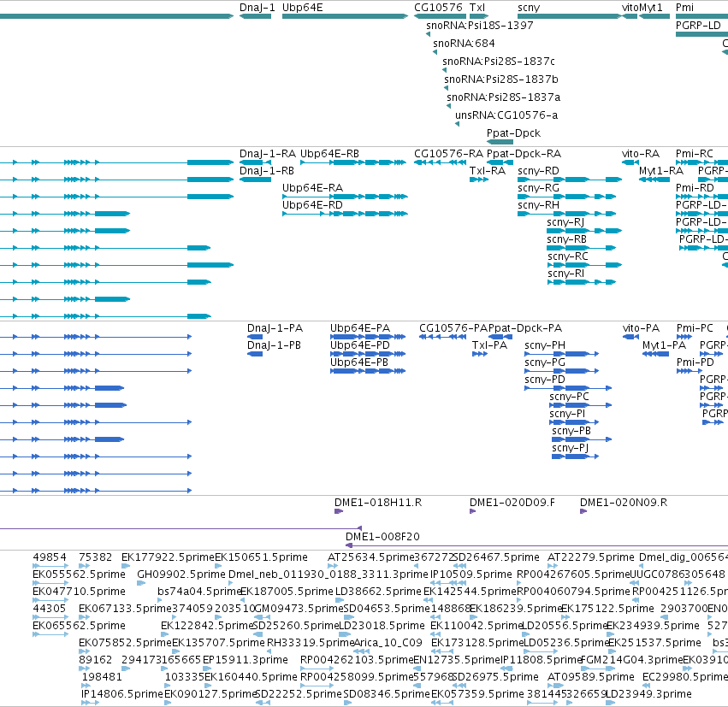This screenshot has width=728, height=707.
Task: Select the scny-PI protein
Action: point(574,422)
